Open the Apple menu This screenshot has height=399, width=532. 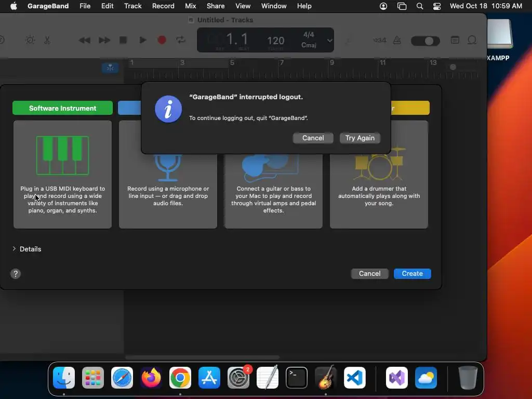[x=14, y=6]
